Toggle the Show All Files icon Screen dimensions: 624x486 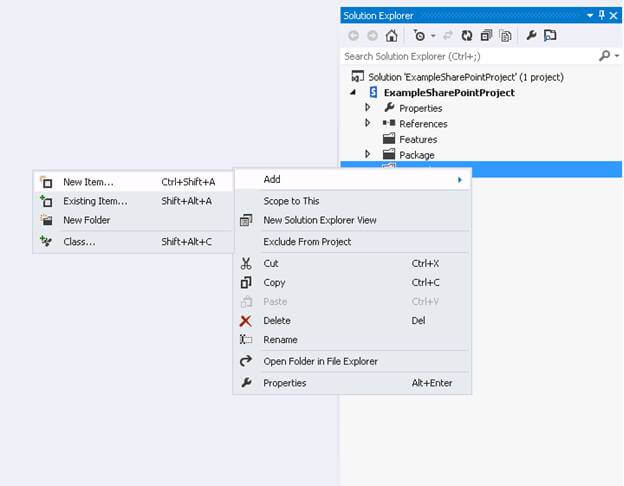pyautogui.click(x=505, y=36)
